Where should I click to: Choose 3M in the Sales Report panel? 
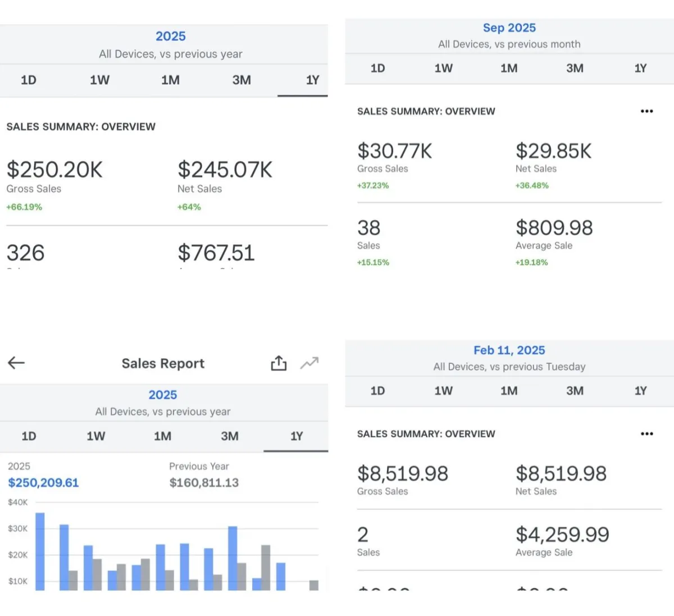pos(229,436)
